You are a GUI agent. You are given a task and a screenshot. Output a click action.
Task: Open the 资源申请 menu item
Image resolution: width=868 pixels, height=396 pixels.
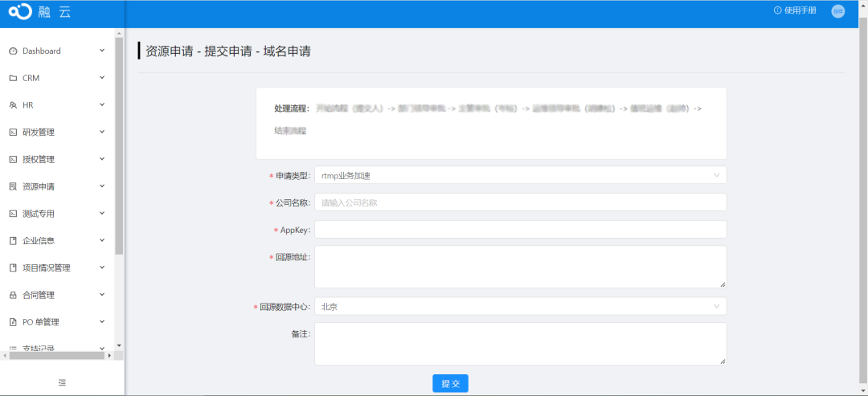pos(39,186)
